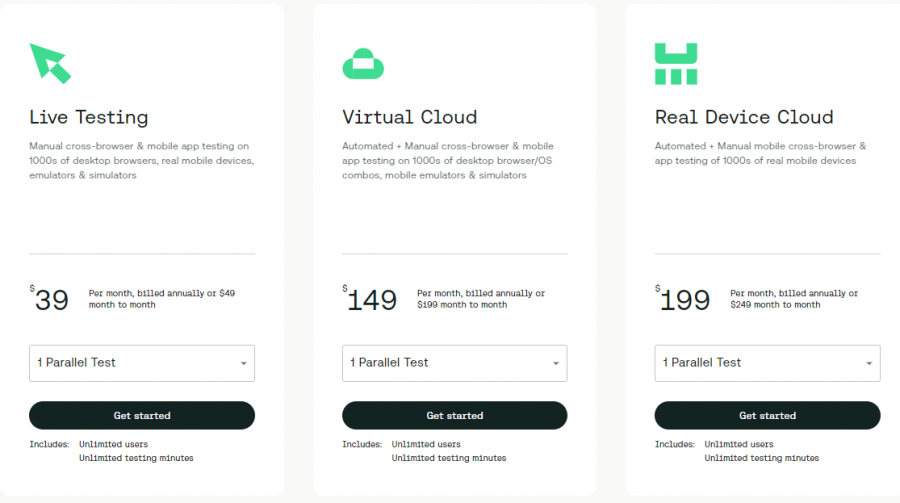Screen dimensions: 900x503
Task: Click Unlimited users under Live Testing
Action: (114, 444)
